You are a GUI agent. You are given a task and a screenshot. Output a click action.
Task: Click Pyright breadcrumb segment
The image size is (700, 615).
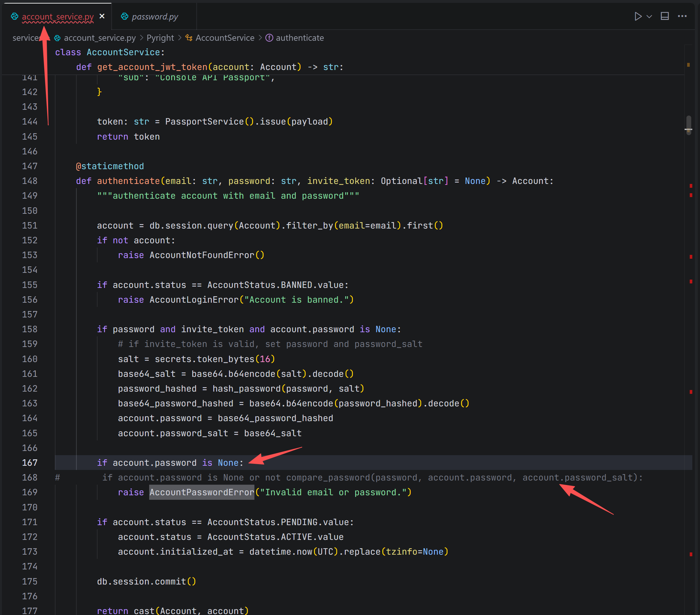click(160, 38)
